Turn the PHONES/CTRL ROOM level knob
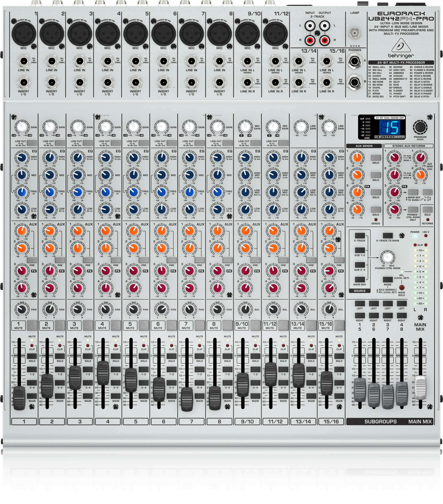 click(x=388, y=257)
